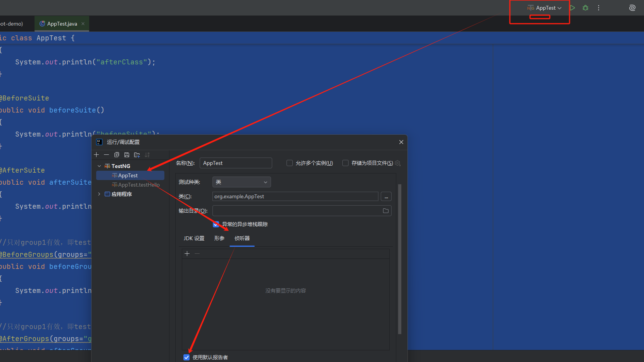Copy the selected configuration
This screenshot has height=362, width=644.
coord(117,155)
